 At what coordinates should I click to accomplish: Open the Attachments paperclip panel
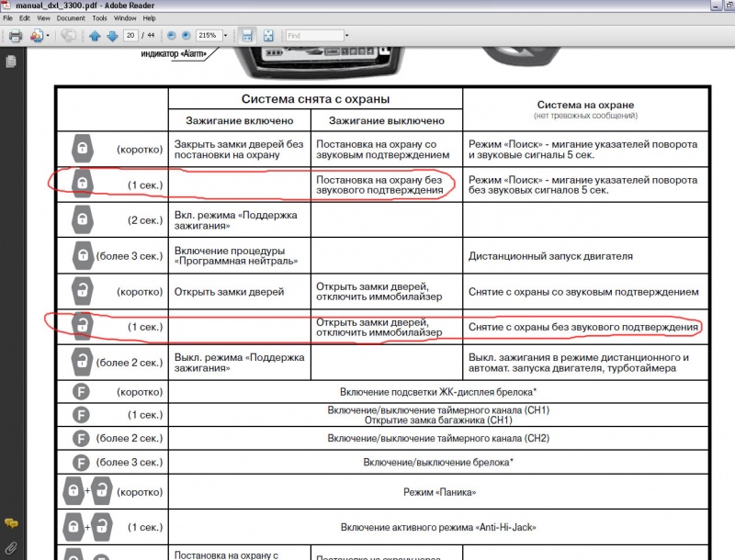11,547
